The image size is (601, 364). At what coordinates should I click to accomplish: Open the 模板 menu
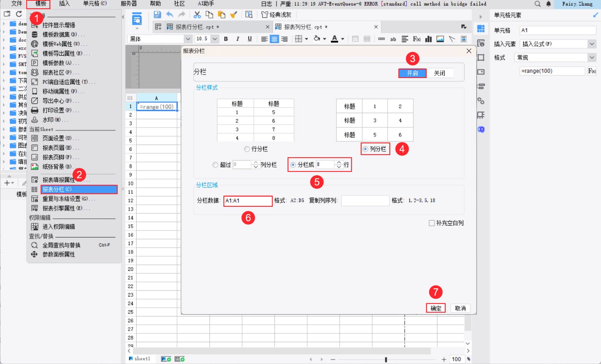pyautogui.click(x=41, y=4)
